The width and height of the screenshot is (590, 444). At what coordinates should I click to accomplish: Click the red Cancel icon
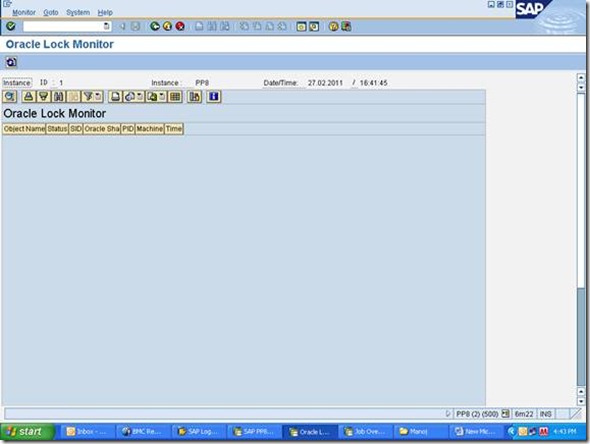pyautogui.click(x=180, y=26)
